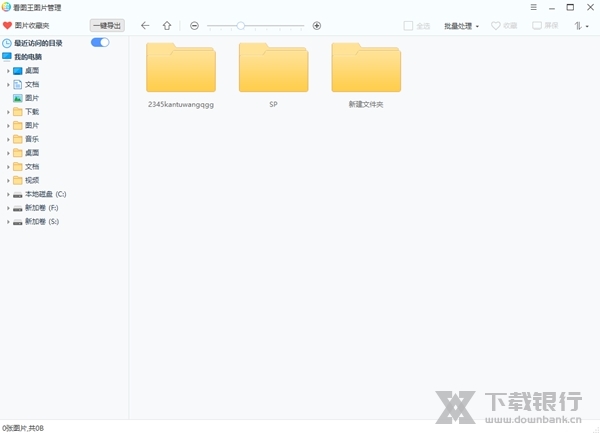Open the sort order dropdown
The height and width of the screenshot is (433, 600).
(x=581, y=26)
